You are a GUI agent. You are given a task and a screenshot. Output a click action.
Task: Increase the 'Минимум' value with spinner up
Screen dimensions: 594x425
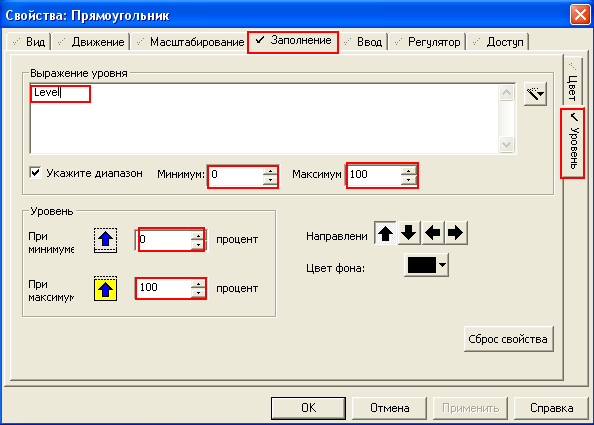click(x=270, y=171)
